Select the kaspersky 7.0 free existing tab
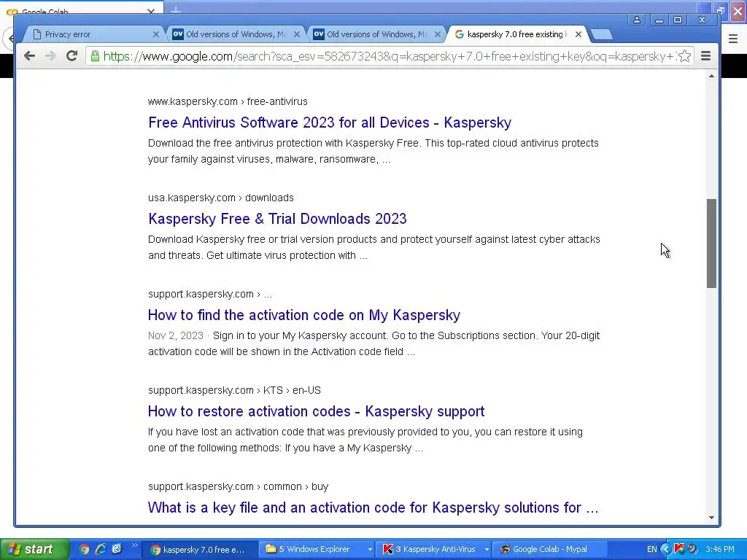This screenshot has height=560, width=747. (517, 34)
